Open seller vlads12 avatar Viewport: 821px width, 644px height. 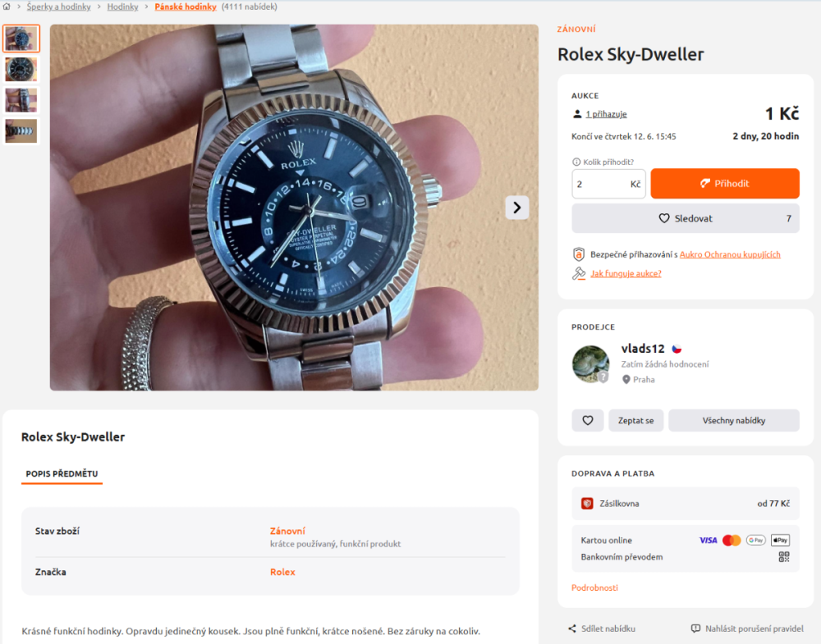click(590, 364)
